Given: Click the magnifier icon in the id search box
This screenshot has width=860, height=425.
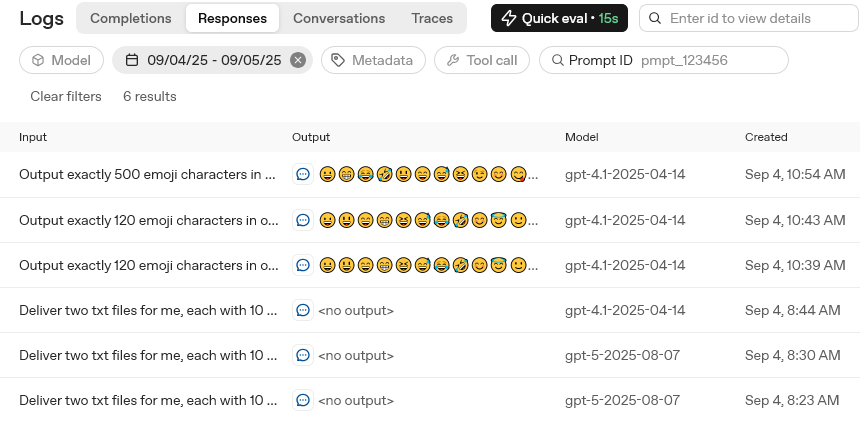Looking at the screenshot, I should 656,18.
